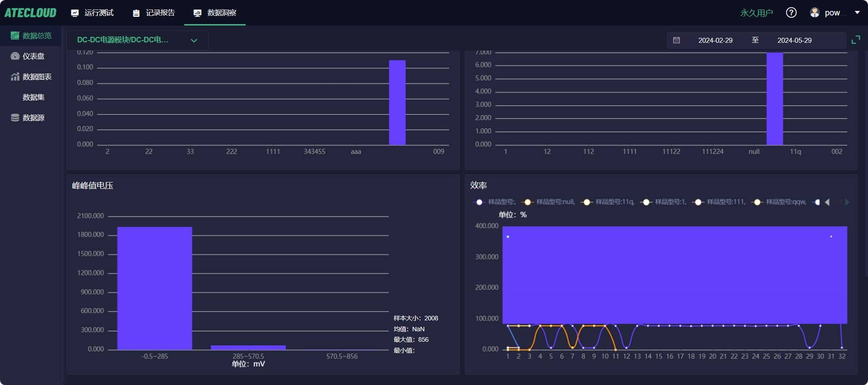Select 数据图表 in the sidebar

click(x=30, y=76)
